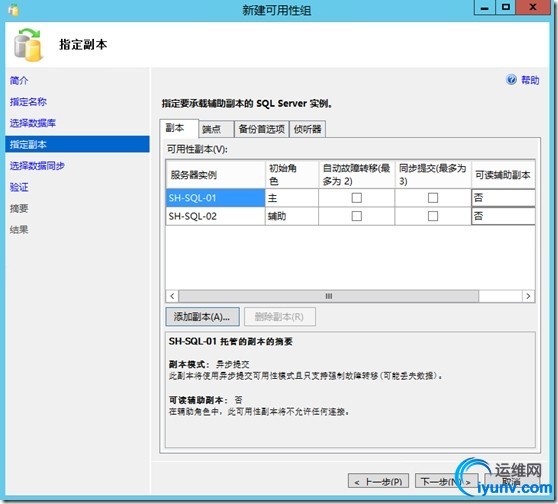The width and height of the screenshot is (558, 504).
Task: Click the 结果 step in the sidebar
Action: [x=19, y=230]
